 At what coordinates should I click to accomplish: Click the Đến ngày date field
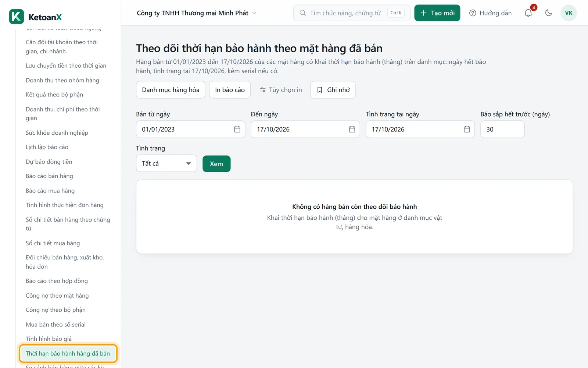(x=305, y=129)
